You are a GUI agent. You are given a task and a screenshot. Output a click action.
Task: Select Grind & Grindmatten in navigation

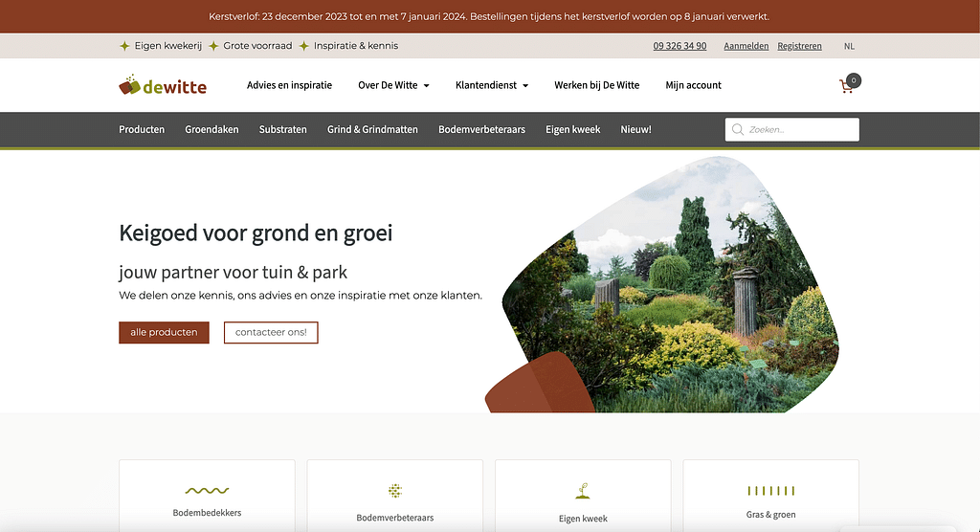click(372, 129)
